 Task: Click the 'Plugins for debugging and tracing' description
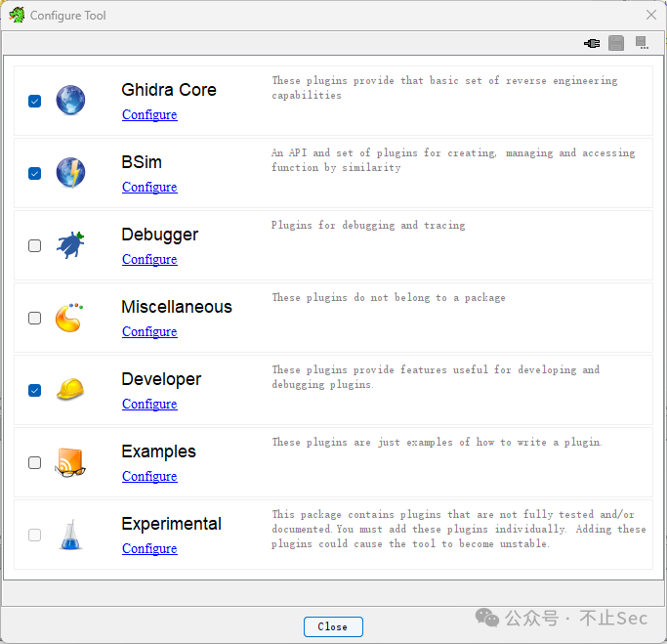click(368, 225)
